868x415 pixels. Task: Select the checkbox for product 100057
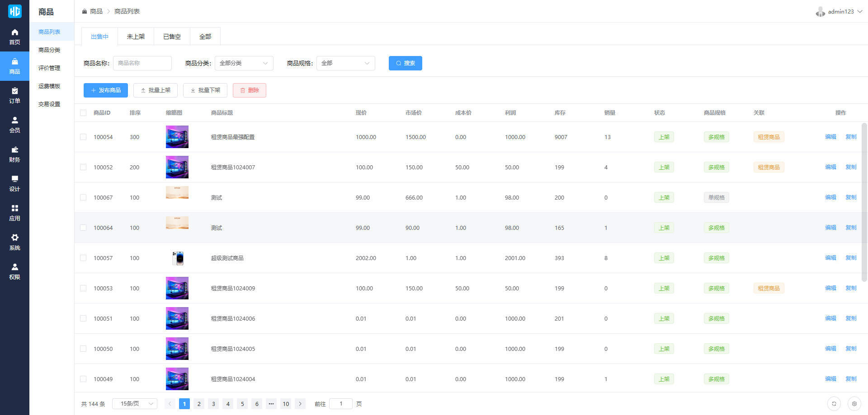[83, 258]
